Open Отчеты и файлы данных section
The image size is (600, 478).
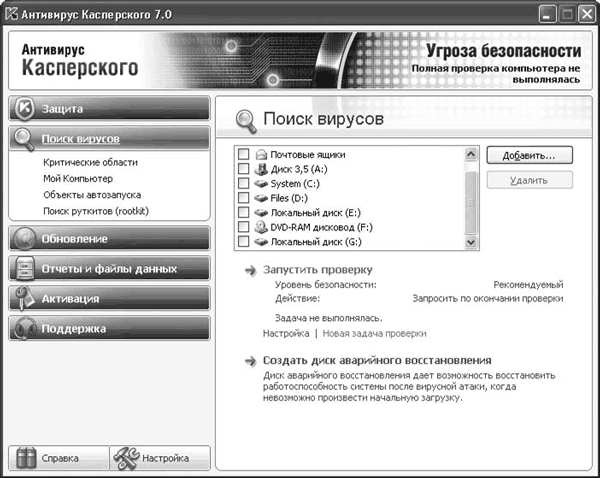tap(109, 269)
